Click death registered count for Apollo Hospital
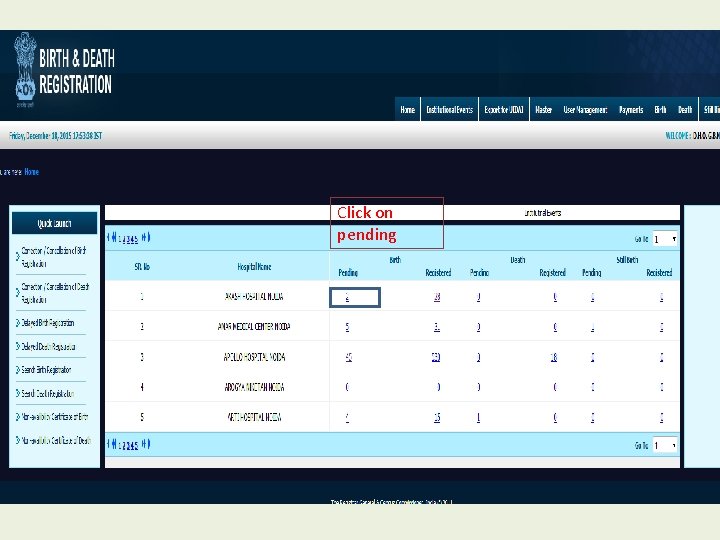 pyautogui.click(x=554, y=357)
